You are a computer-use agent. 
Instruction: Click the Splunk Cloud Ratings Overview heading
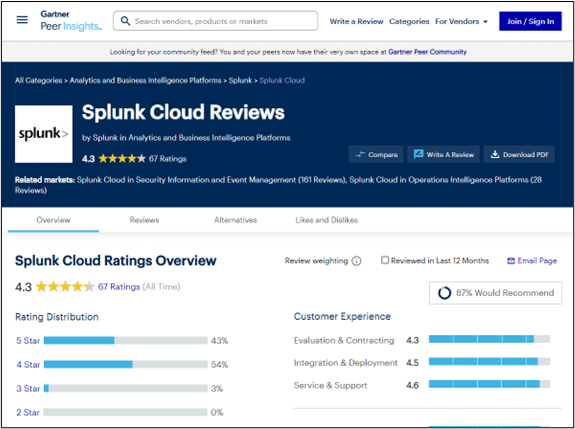[116, 261]
